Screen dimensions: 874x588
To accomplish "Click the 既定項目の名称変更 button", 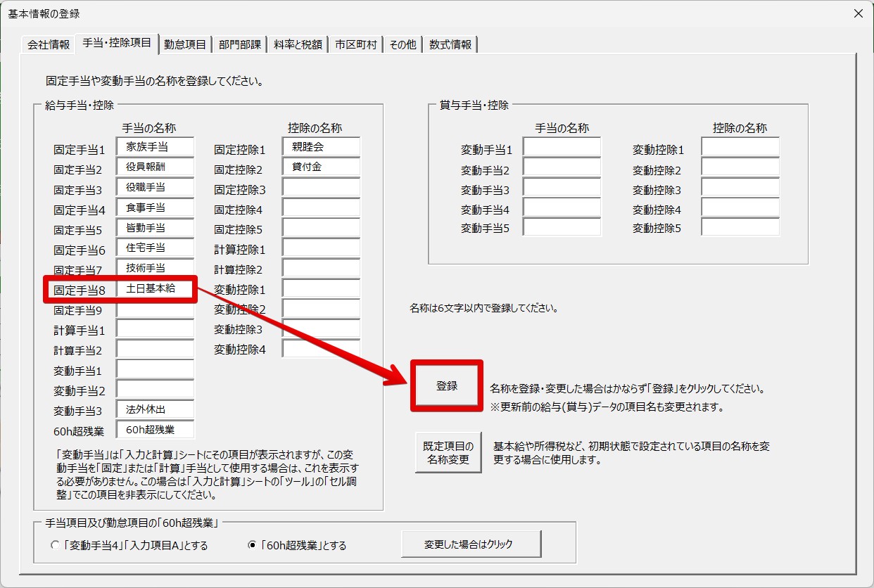I will 448,452.
